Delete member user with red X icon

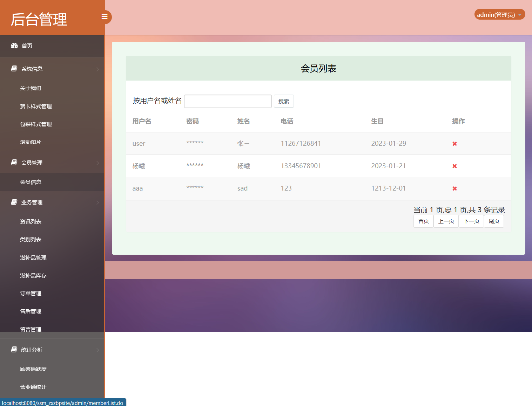coord(454,143)
